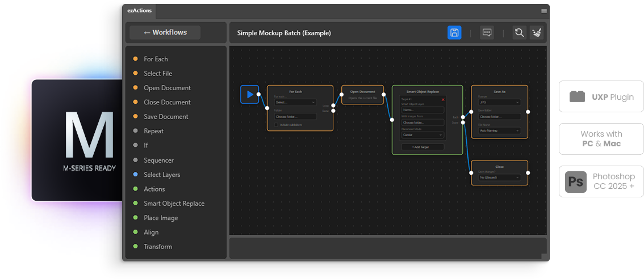
Task: Click the For Each node title
Action: [x=296, y=91]
